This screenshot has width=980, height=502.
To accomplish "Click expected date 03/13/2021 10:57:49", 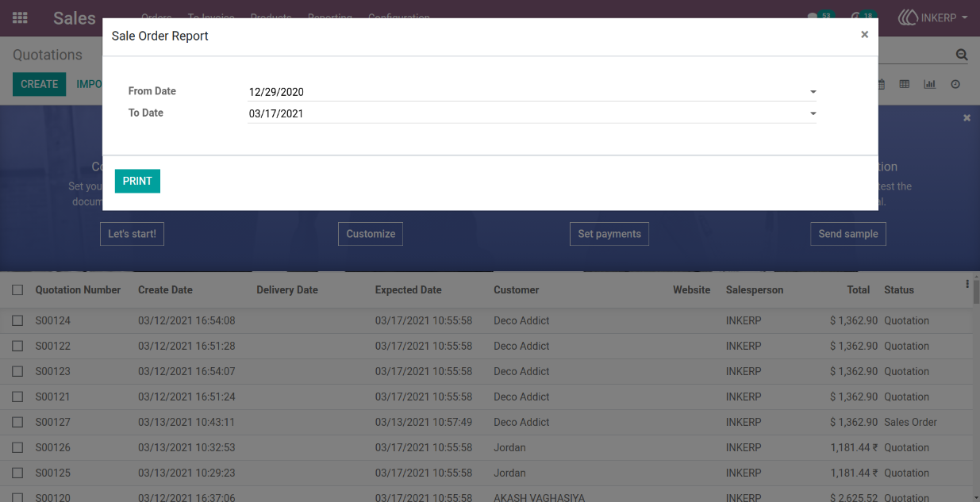I will pos(424,423).
